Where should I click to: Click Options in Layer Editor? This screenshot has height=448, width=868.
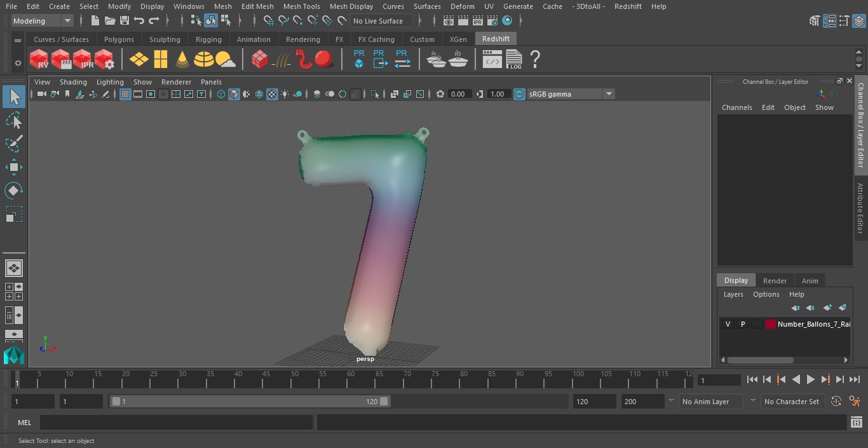(766, 294)
